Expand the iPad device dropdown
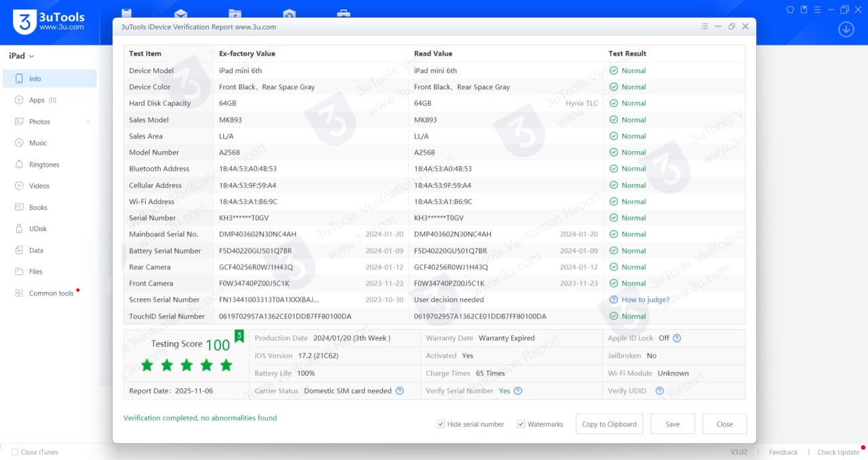Screen dimensions: 868x460 pos(22,56)
